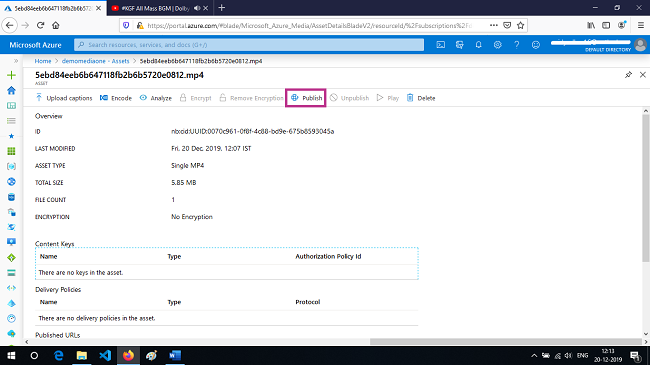Screen dimensions: 650x365
Task: Click the blade vertical scrollbar
Action: pos(645,187)
